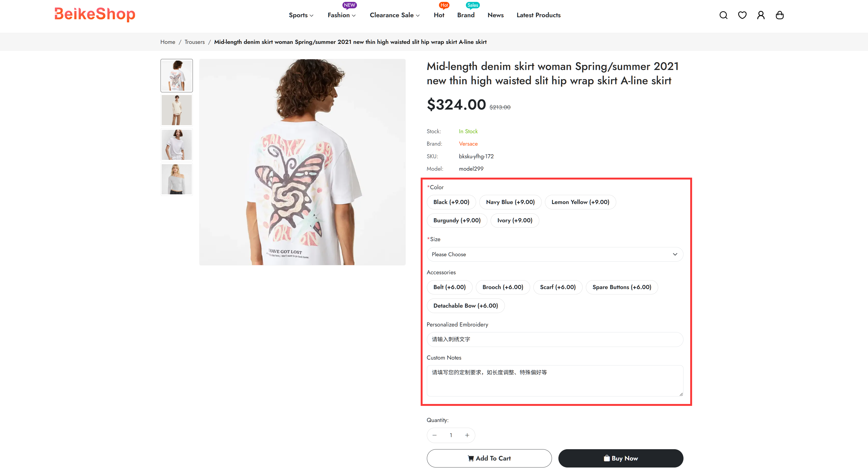Open the shopping bag cart icon
Screen dimensions: 868x471
click(780, 15)
